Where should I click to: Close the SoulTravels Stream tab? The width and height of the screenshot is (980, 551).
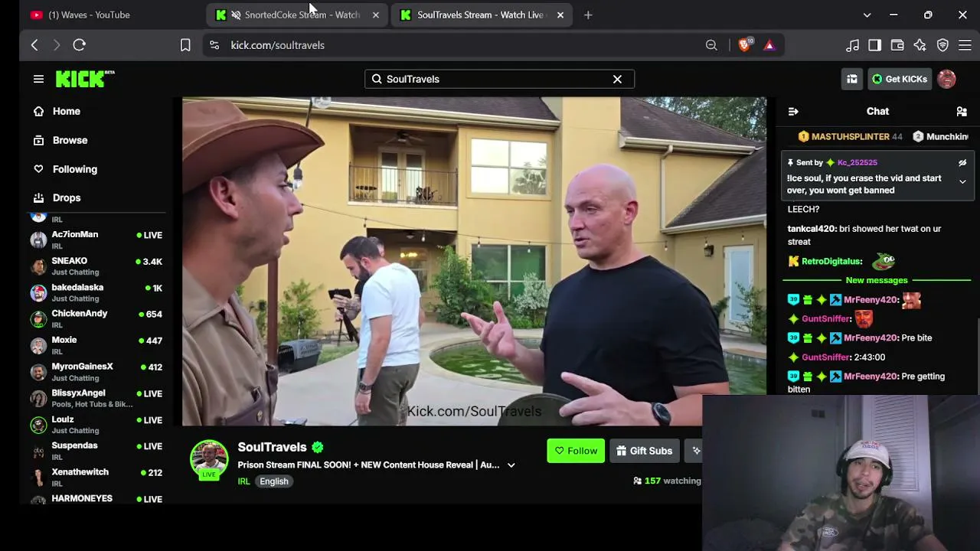click(560, 15)
